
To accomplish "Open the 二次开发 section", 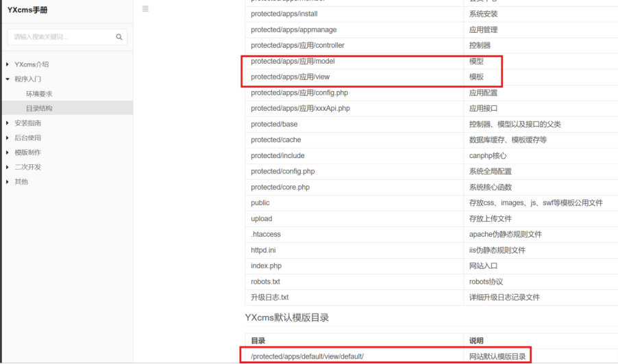I will pyautogui.click(x=27, y=167).
